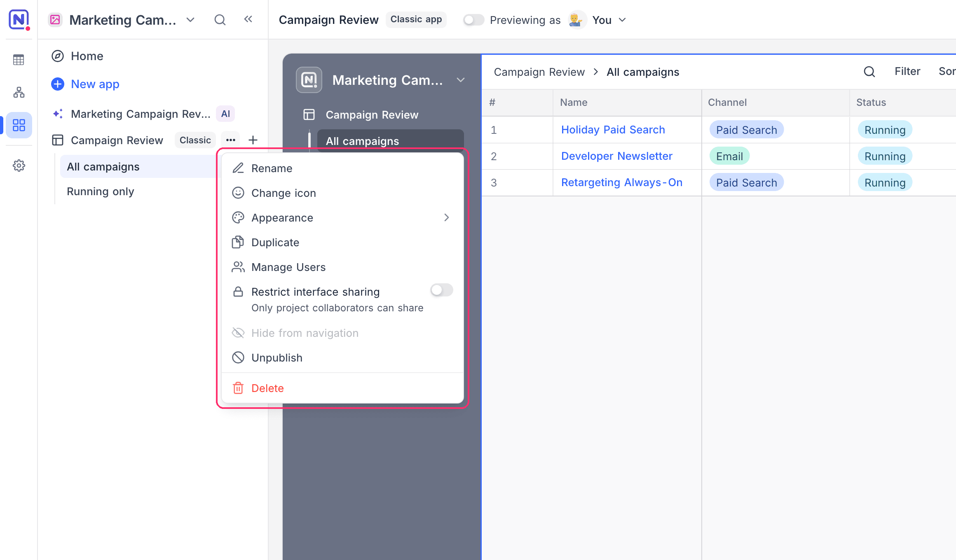Expand the Marketing Cam… base dropdown chevron
956x560 pixels.
point(190,20)
